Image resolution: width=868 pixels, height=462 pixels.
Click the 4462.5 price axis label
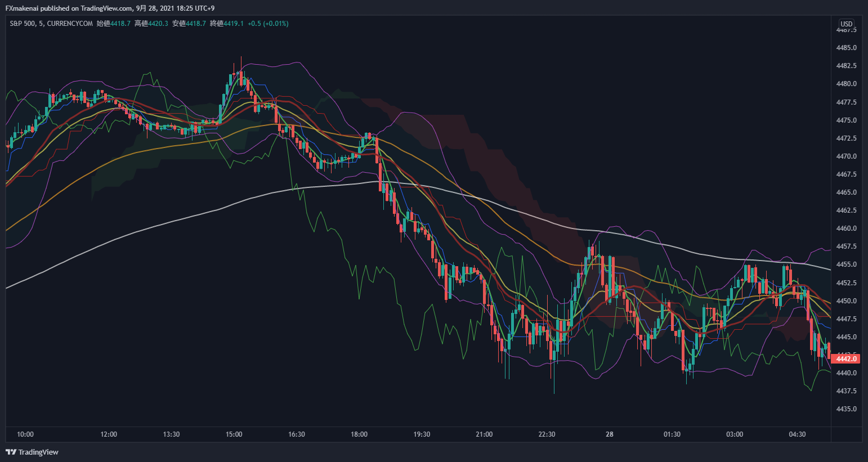coord(846,210)
